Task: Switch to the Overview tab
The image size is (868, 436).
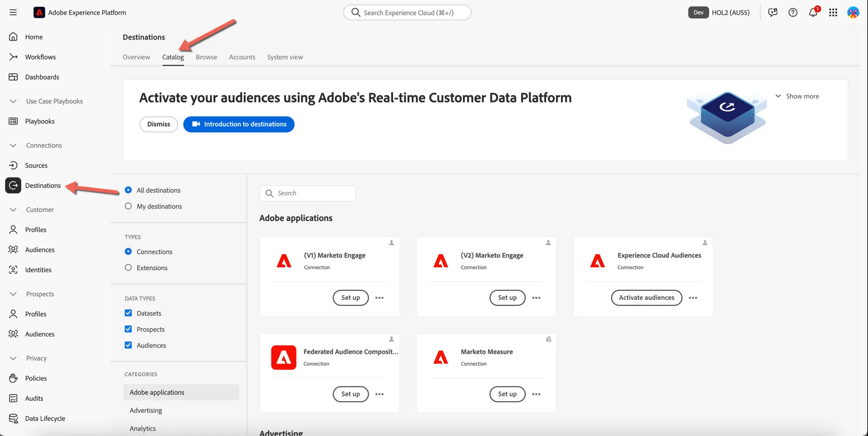Action: pos(136,57)
